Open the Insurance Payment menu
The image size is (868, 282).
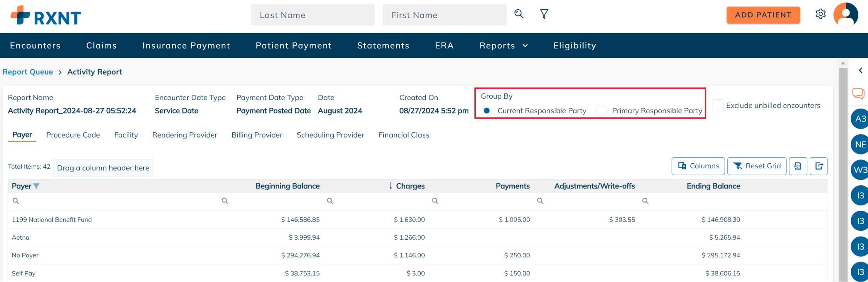tap(186, 45)
